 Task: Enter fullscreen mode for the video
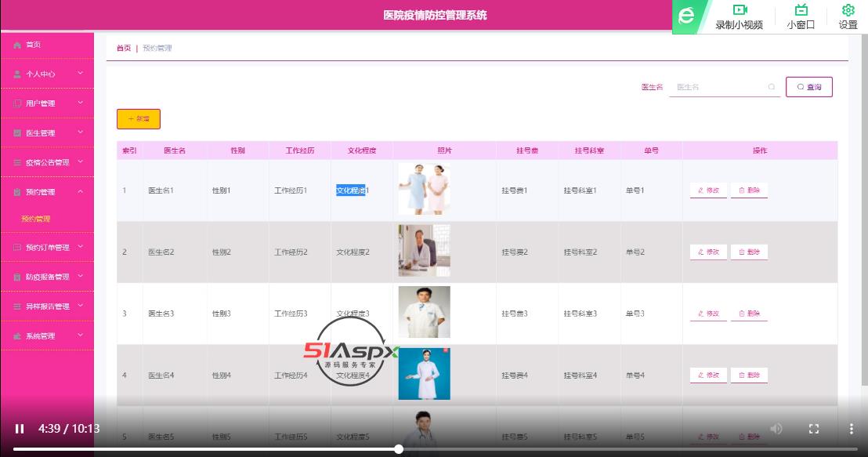(814, 429)
